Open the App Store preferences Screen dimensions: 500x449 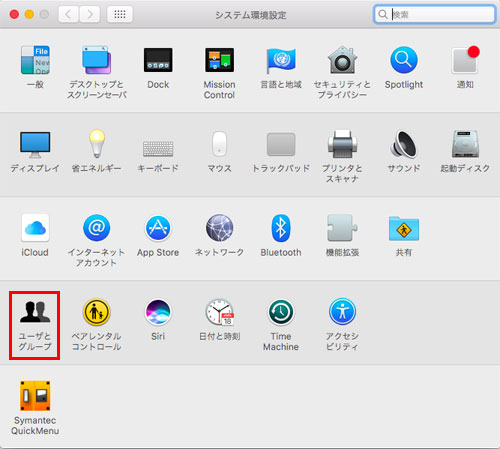pos(158,236)
